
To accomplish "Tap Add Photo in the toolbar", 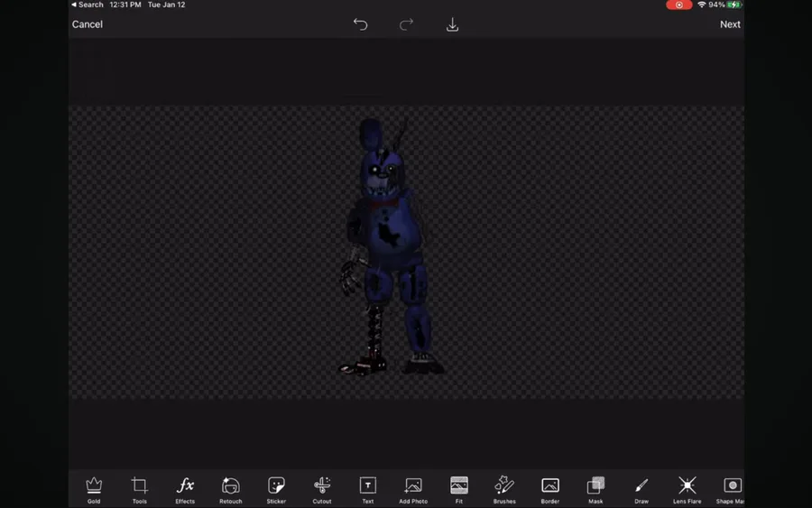I will 413,490.
